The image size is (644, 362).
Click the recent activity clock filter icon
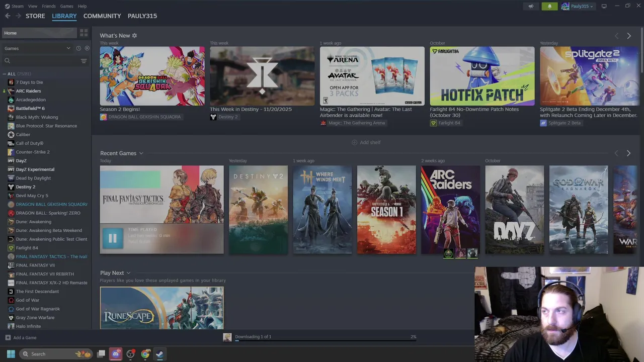(78, 48)
